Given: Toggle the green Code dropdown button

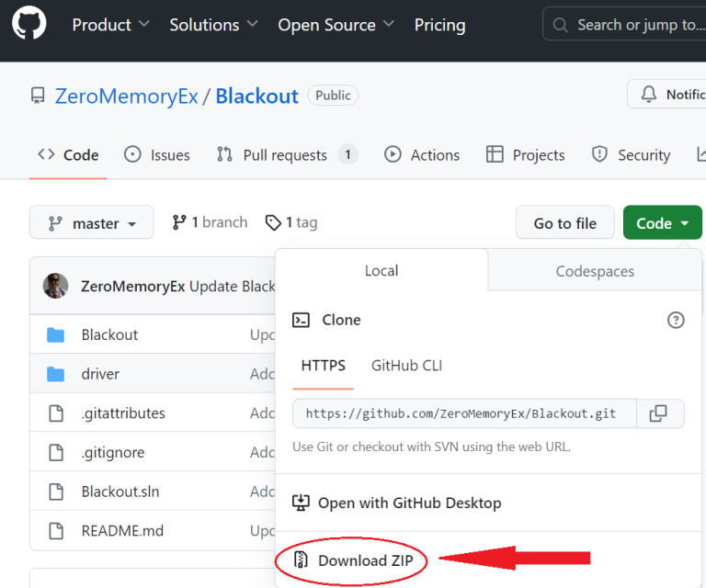Looking at the screenshot, I should [x=662, y=222].
